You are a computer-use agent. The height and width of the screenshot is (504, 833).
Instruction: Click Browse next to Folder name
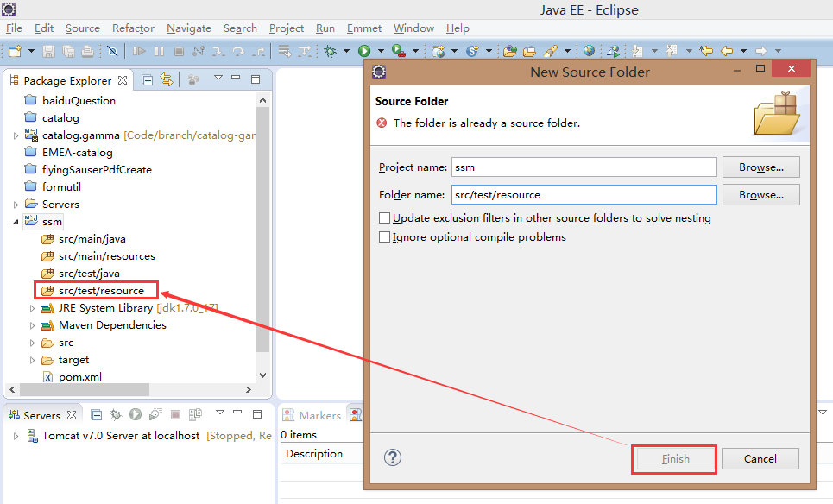tap(760, 195)
